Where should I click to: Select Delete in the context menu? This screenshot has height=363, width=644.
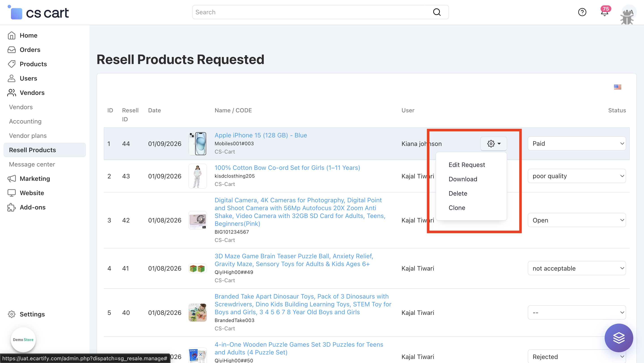tap(458, 193)
